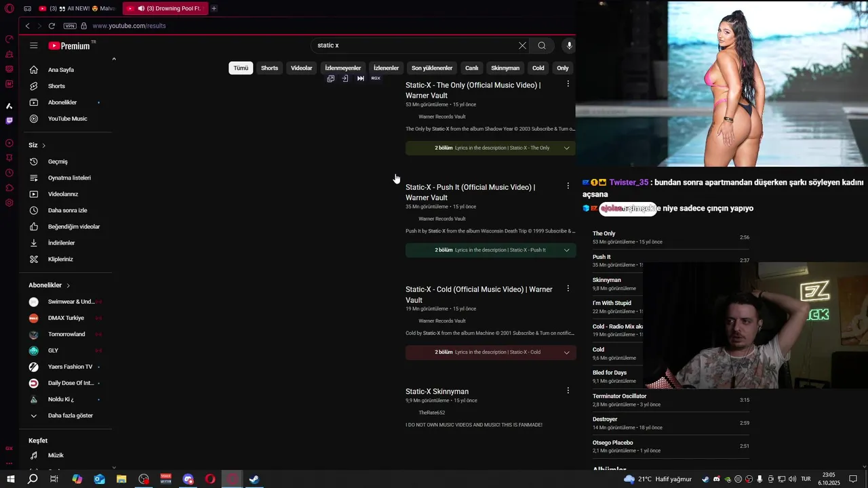Open more options for Static-X Push It
The width and height of the screenshot is (868, 488).
click(x=568, y=186)
